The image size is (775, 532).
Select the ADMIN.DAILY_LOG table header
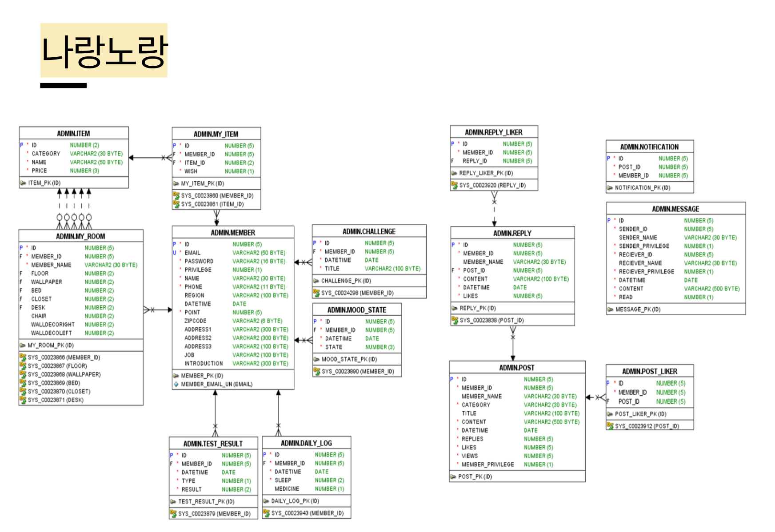point(307,443)
